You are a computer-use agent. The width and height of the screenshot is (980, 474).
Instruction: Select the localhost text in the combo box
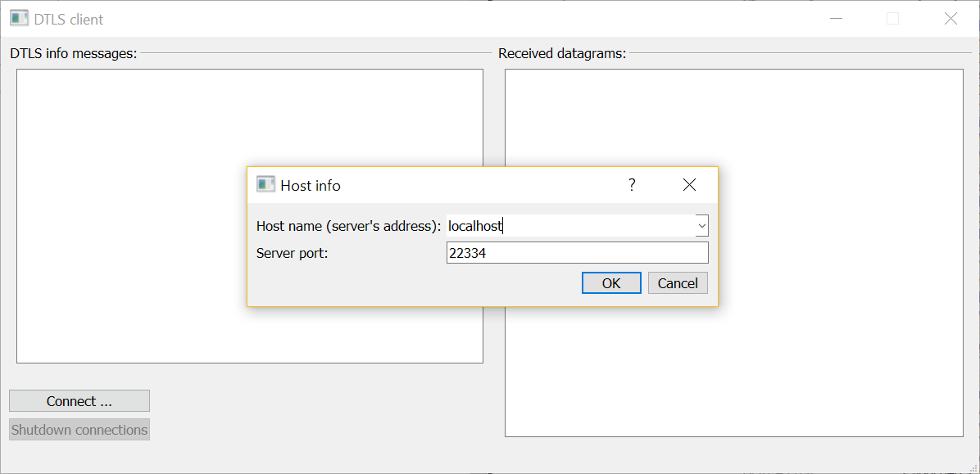pyautogui.click(x=475, y=225)
